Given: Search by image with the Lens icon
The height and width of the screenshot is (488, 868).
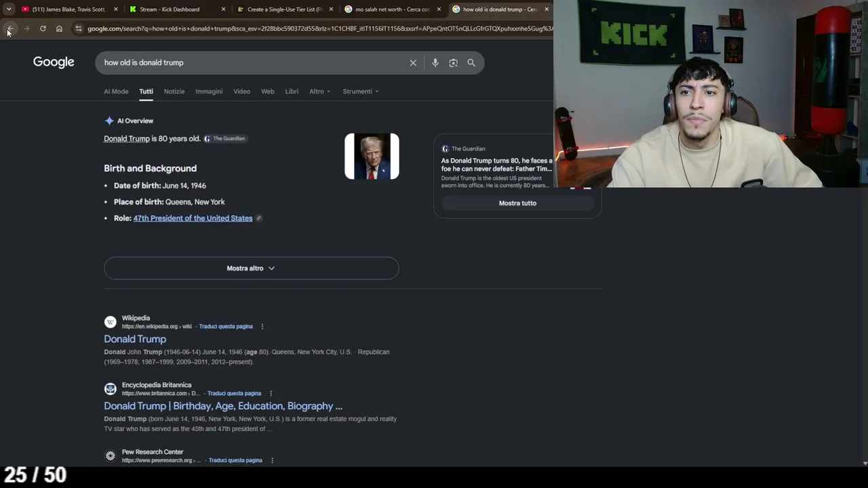Looking at the screenshot, I should click(x=453, y=62).
